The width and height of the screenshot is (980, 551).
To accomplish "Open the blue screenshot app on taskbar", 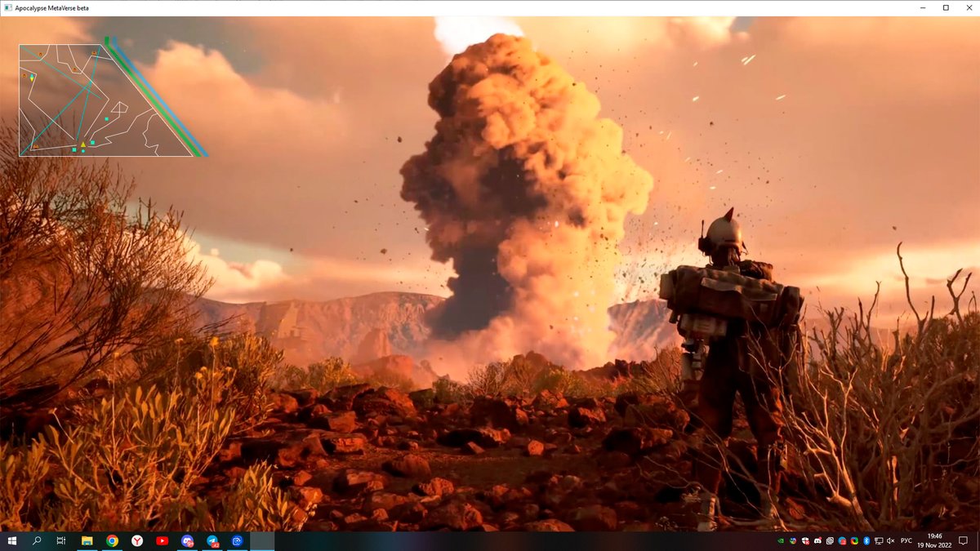I will point(238,540).
